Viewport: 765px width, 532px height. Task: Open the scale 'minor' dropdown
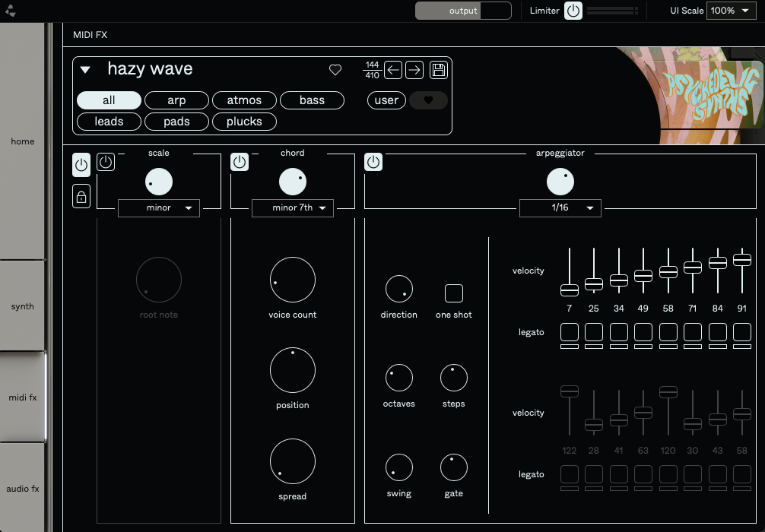pos(159,208)
